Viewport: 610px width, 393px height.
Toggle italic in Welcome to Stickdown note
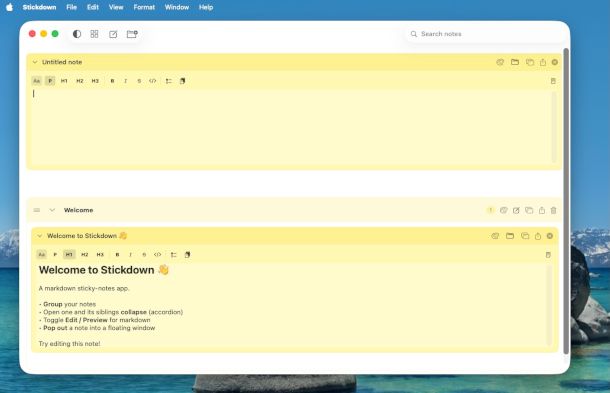click(130, 254)
